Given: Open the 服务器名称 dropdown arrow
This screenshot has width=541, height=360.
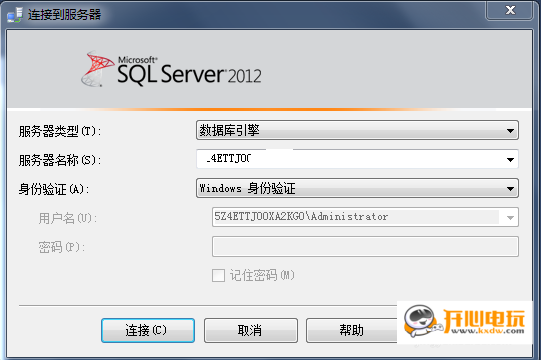Looking at the screenshot, I should [510, 159].
